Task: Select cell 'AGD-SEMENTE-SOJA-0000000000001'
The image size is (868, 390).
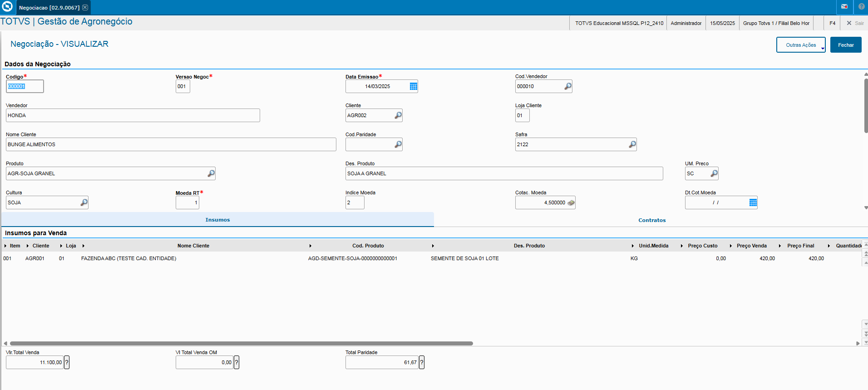Action: (x=353, y=258)
